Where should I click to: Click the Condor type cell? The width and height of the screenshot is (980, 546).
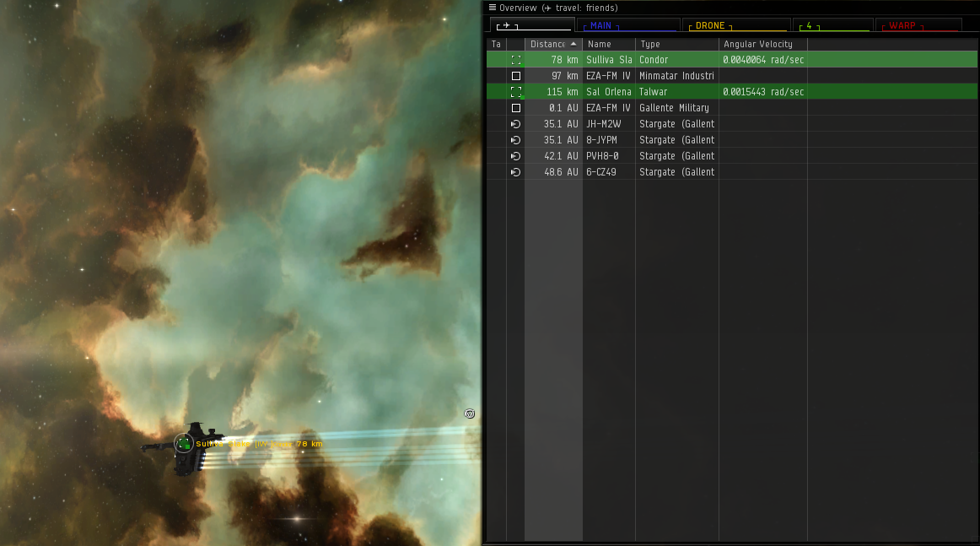click(654, 60)
